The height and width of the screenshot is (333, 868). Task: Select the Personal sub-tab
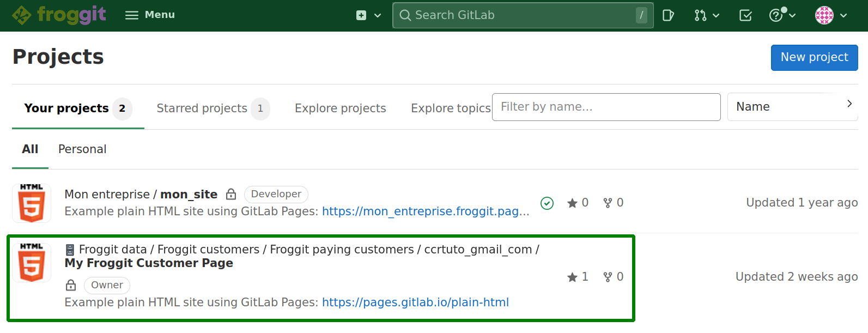[82, 149]
